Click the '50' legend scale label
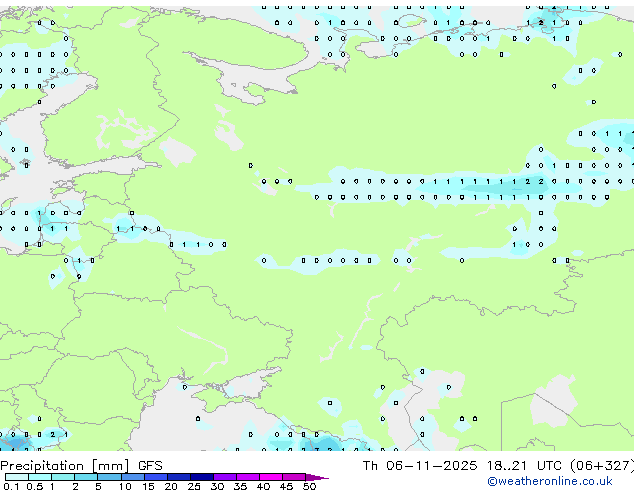Image resolution: width=634 pixels, height=490 pixels. pyautogui.click(x=309, y=486)
